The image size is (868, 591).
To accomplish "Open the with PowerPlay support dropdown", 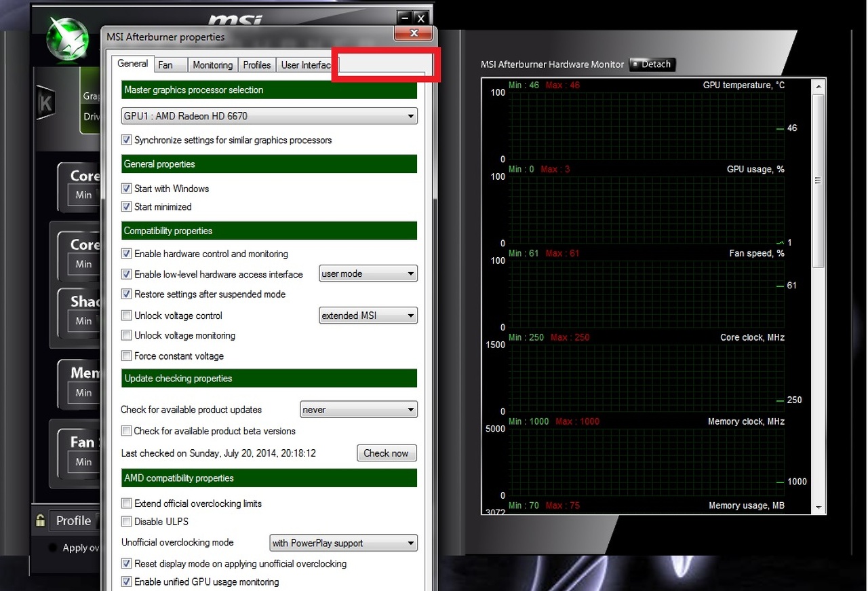I will [x=344, y=543].
